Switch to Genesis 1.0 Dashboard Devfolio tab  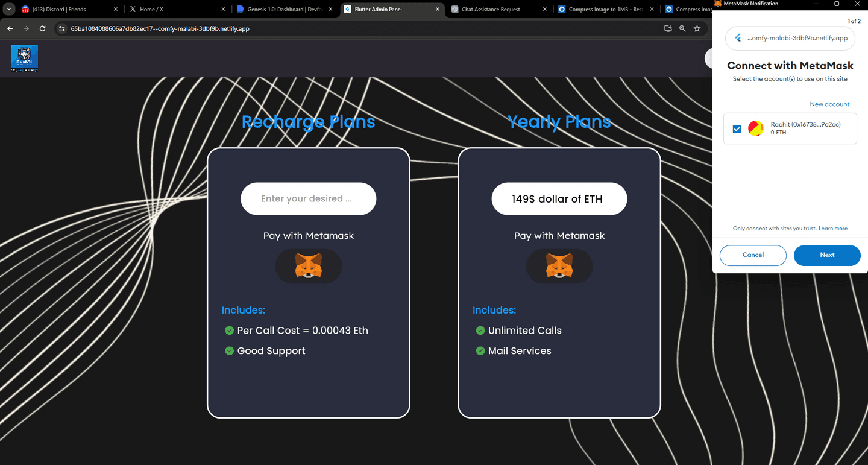(x=285, y=10)
